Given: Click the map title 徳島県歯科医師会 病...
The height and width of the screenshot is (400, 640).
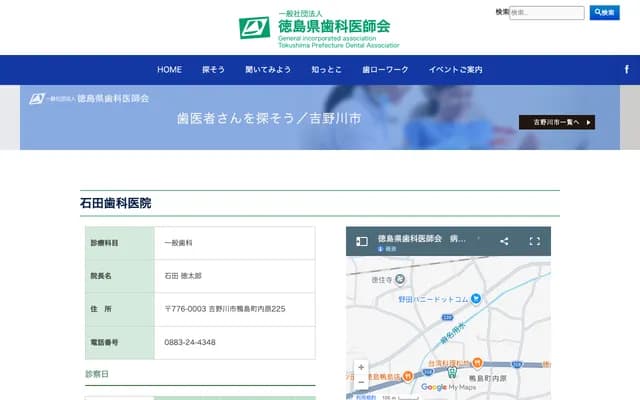Looking at the screenshot, I should point(422,238).
